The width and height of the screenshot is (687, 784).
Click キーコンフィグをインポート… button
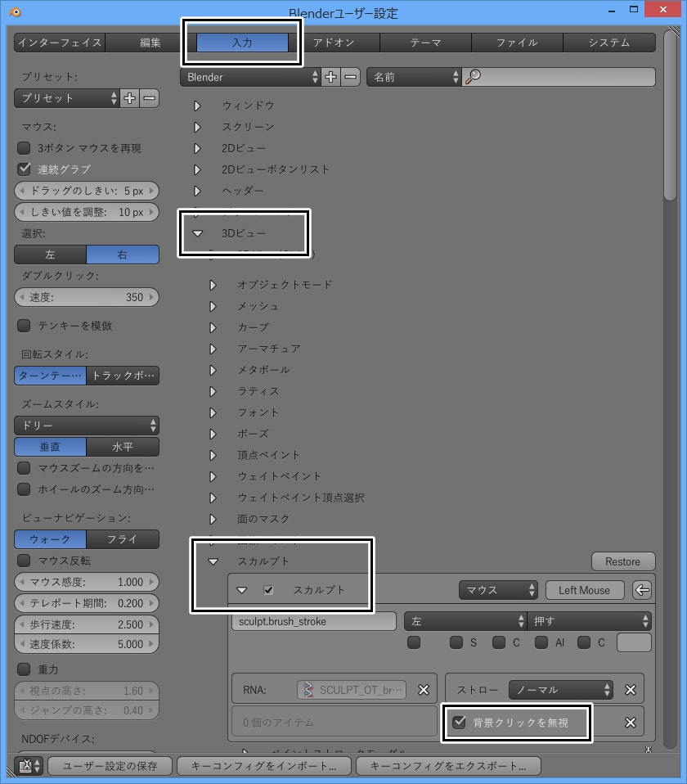click(x=264, y=765)
